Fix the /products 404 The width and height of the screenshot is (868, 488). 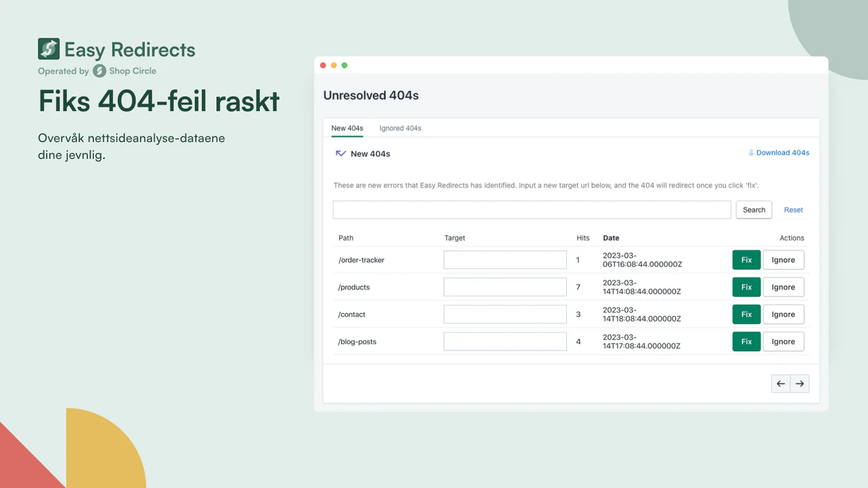pos(747,287)
